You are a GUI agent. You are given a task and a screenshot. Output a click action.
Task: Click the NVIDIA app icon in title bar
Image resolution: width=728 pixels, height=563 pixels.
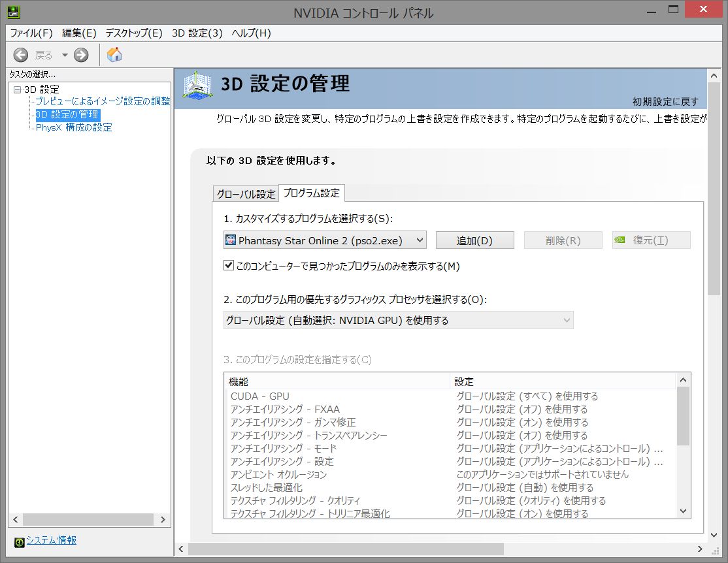click(14, 12)
